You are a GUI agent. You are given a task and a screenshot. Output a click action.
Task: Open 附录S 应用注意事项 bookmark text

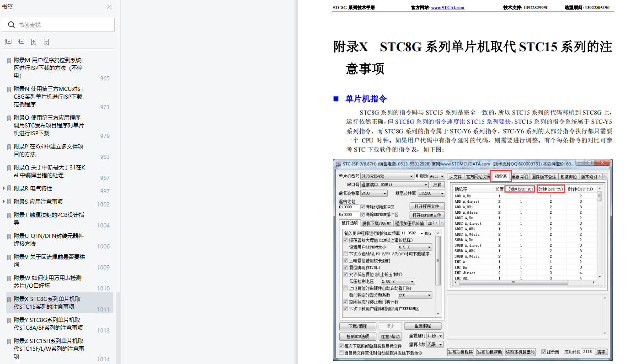(38, 201)
